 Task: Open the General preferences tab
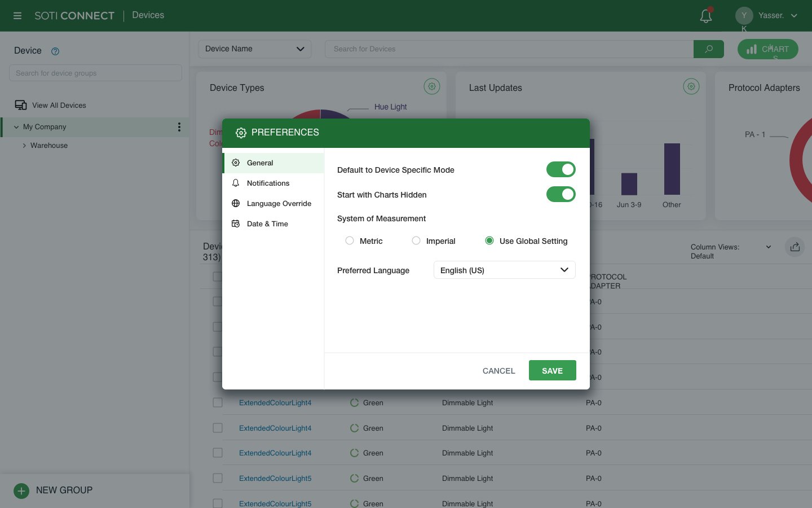[x=273, y=163]
